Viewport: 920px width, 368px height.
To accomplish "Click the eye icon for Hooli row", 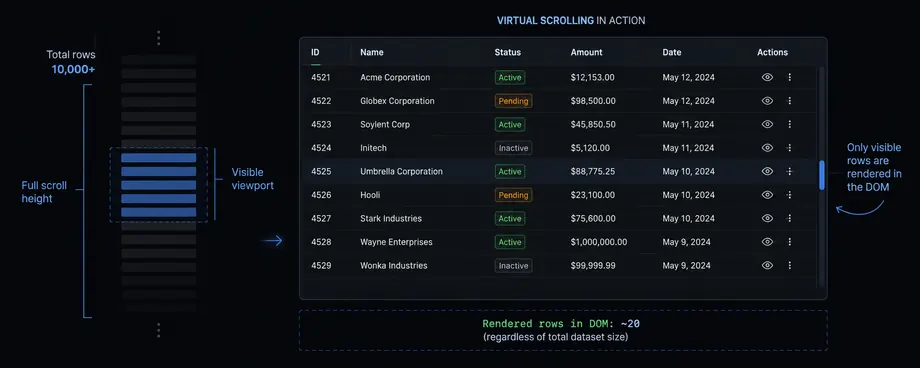I will (x=767, y=195).
